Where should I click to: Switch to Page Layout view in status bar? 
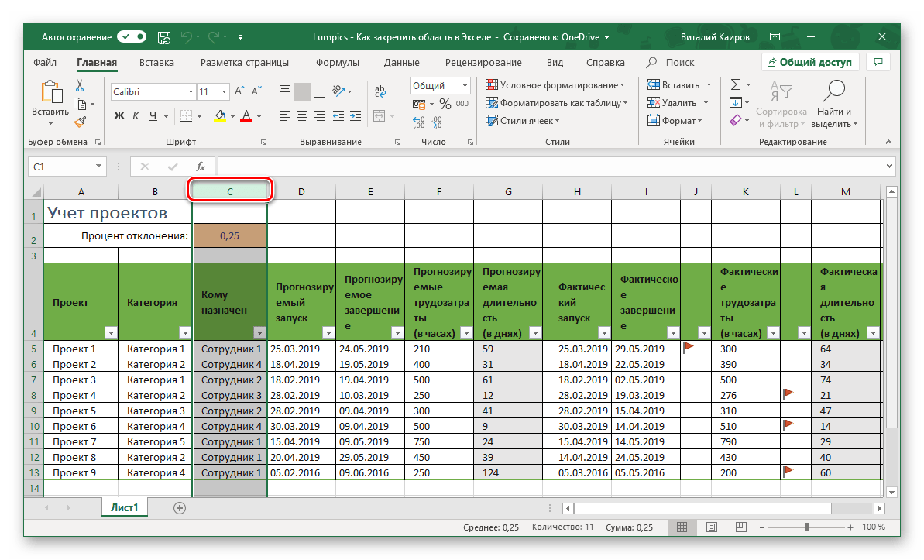(711, 527)
